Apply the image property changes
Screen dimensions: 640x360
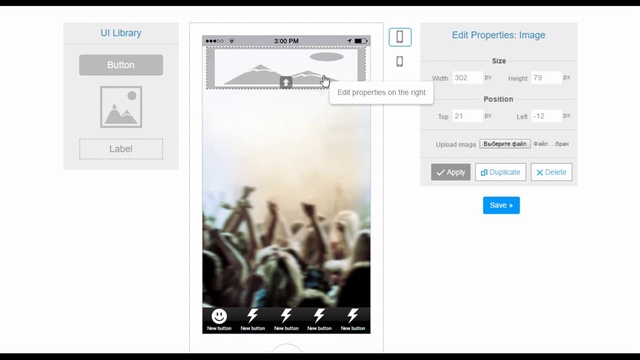(x=451, y=172)
